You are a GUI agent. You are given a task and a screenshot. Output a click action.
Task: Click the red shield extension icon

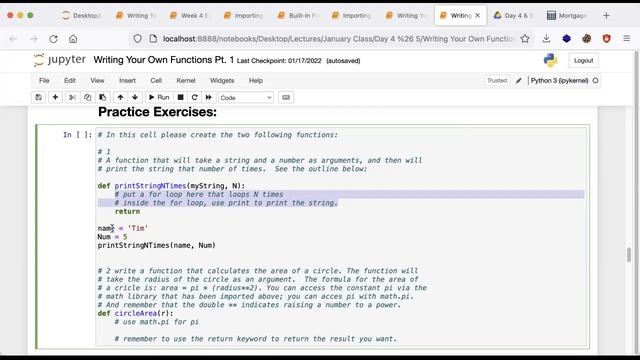pos(607,39)
